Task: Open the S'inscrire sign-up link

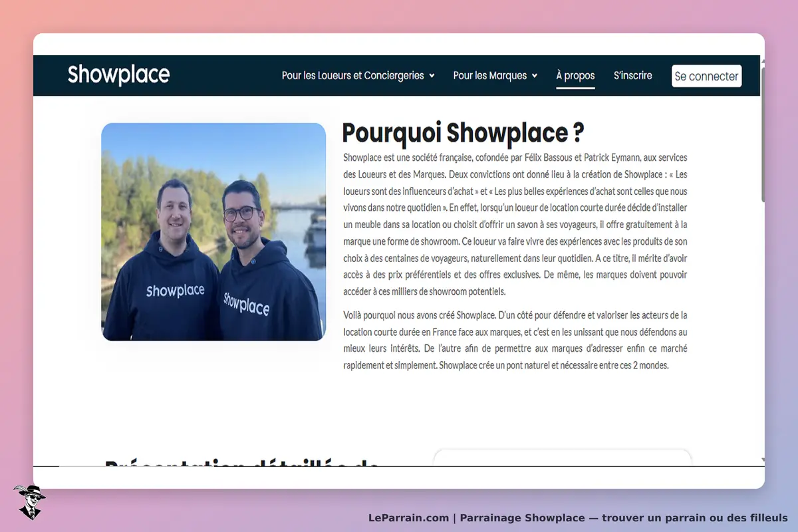Action: (x=632, y=76)
